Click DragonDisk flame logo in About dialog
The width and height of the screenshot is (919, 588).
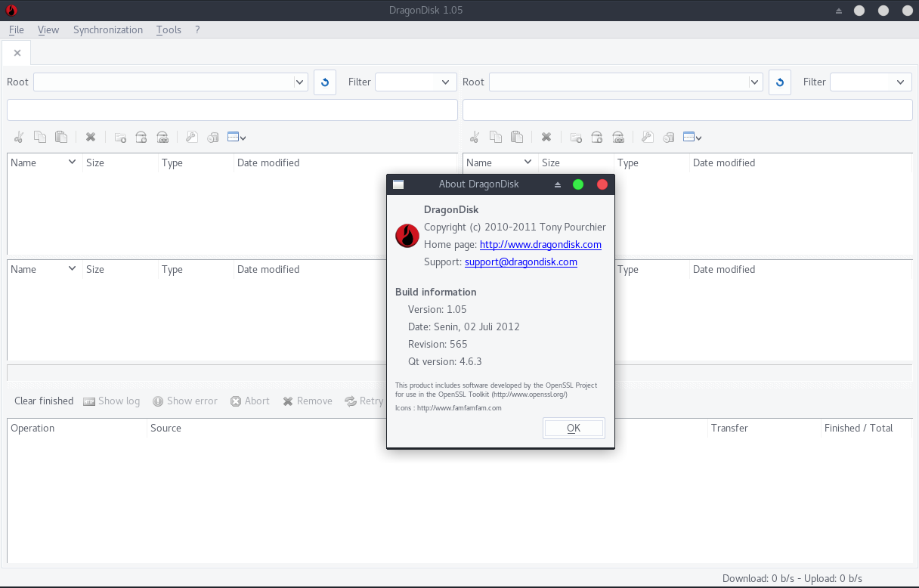407,236
